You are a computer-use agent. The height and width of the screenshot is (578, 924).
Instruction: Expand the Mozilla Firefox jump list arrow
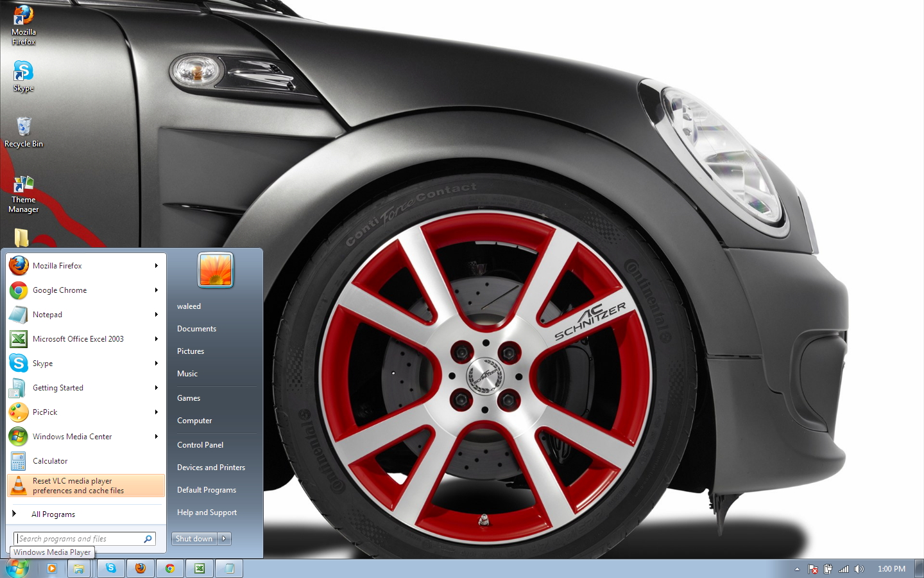pyautogui.click(x=156, y=266)
